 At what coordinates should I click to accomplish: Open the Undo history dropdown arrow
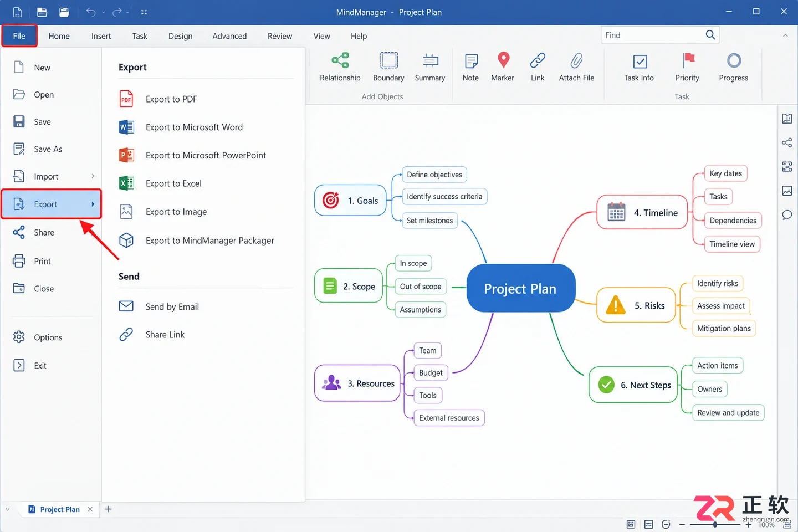coord(103,12)
